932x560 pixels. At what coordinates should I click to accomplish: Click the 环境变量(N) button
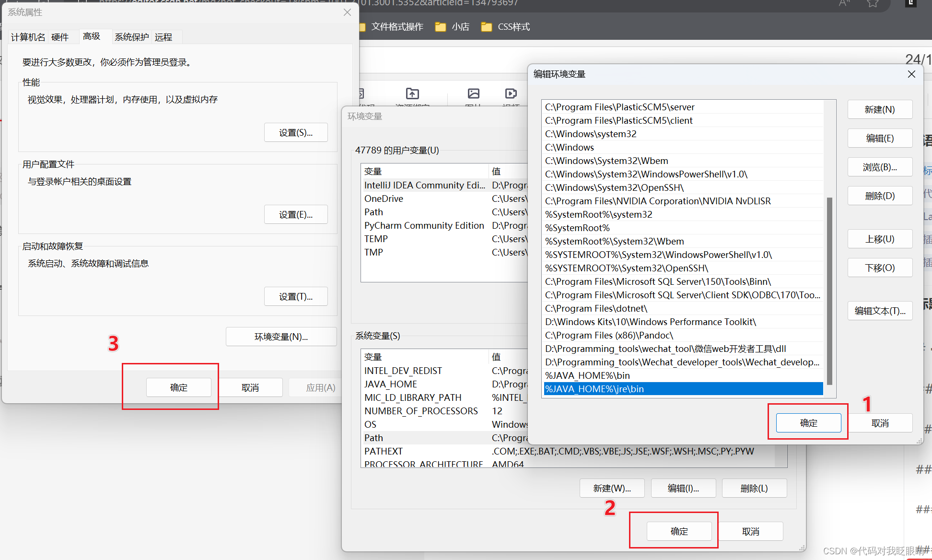(x=281, y=337)
